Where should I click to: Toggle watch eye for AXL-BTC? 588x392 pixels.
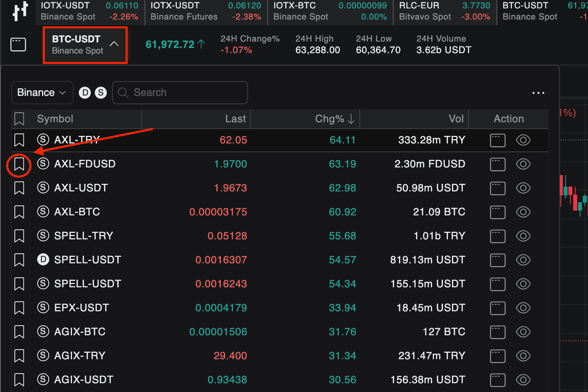pos(523,212)
